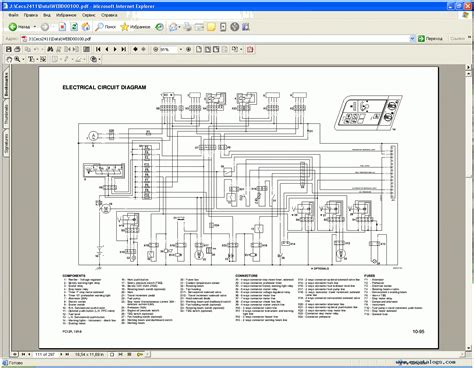Click the IE Back (Назад) button

point(19,27)
